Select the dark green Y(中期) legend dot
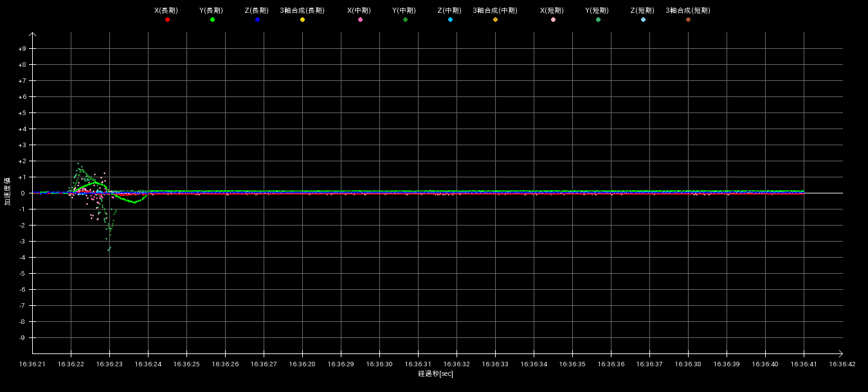 click(405, 20)
